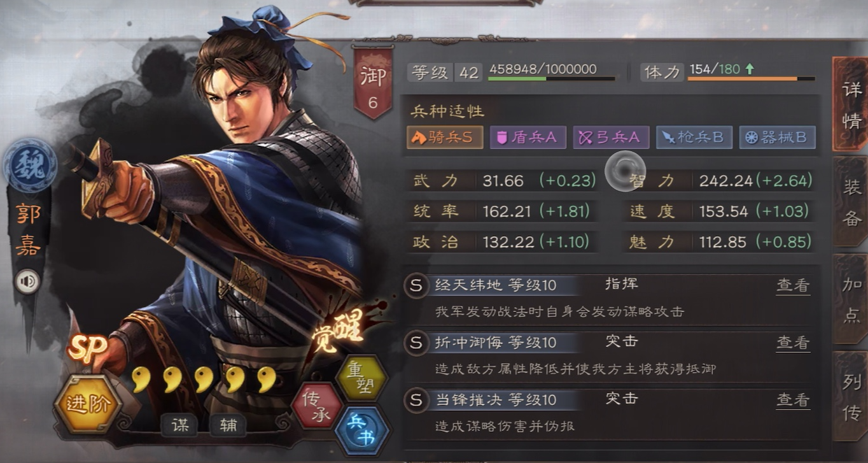Select the 重塑 yellow hexagon icon
The width and height of the screenshot is (868, 463).
[361, 378]
